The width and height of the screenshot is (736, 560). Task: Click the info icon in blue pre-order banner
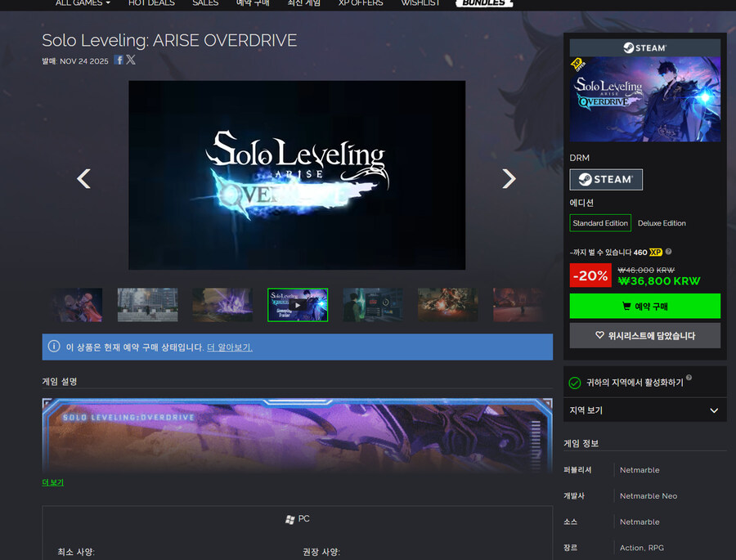click(x=54, y=347)
